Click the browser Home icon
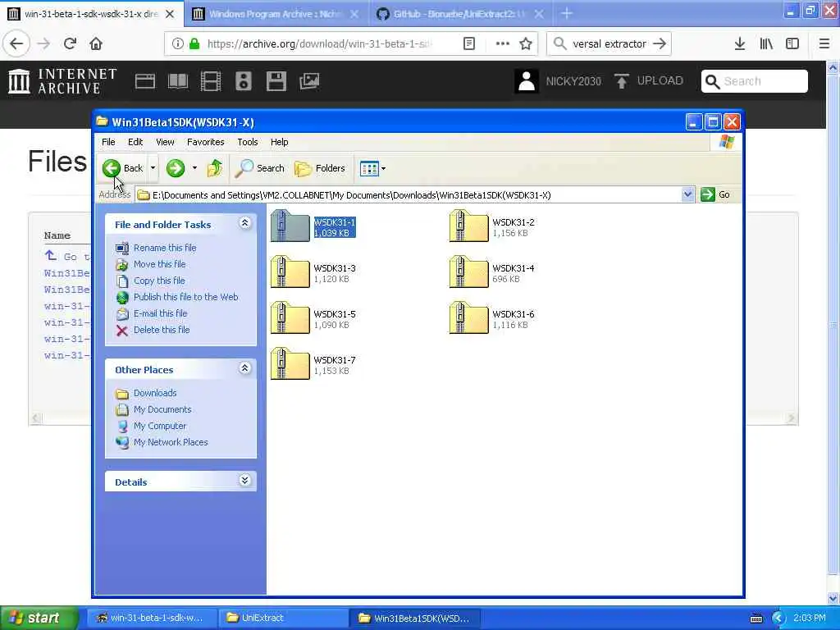This screenshot has width=840, height=630. coord(96,43)
